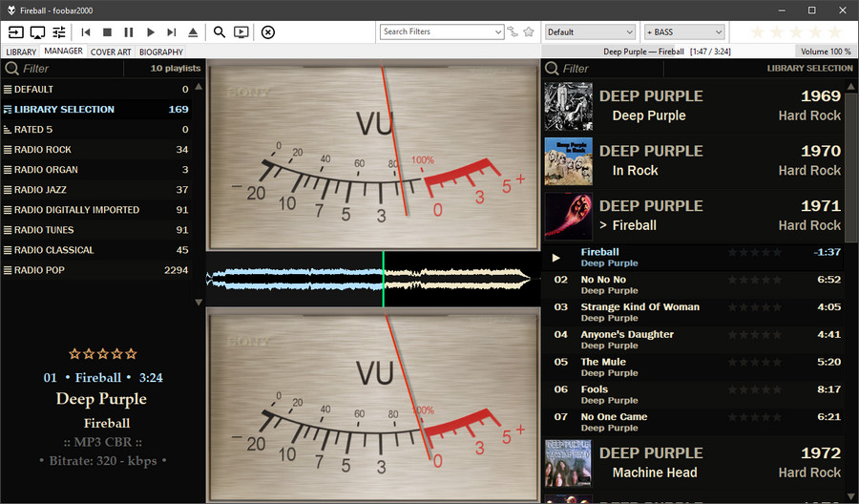Image resolution: width=859 pixels, height=504 pixels.
Task: Seek within the waveform seekbar
Action: 373,279
